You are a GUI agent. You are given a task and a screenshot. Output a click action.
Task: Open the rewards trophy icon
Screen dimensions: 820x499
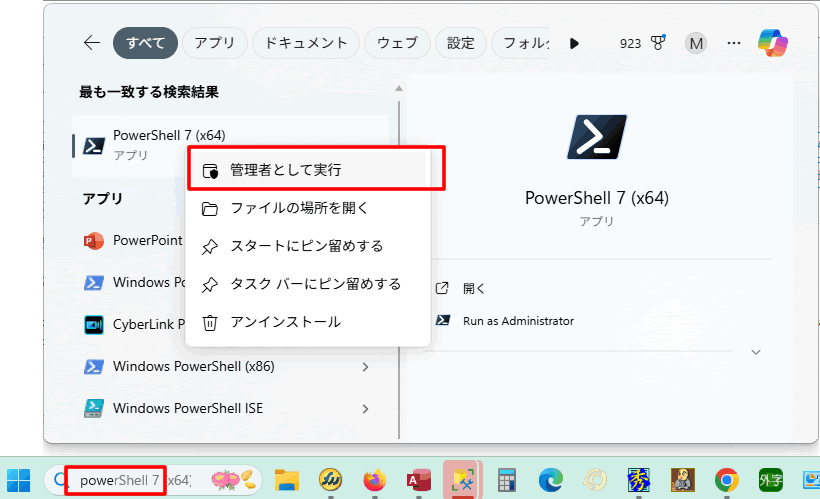658,42
